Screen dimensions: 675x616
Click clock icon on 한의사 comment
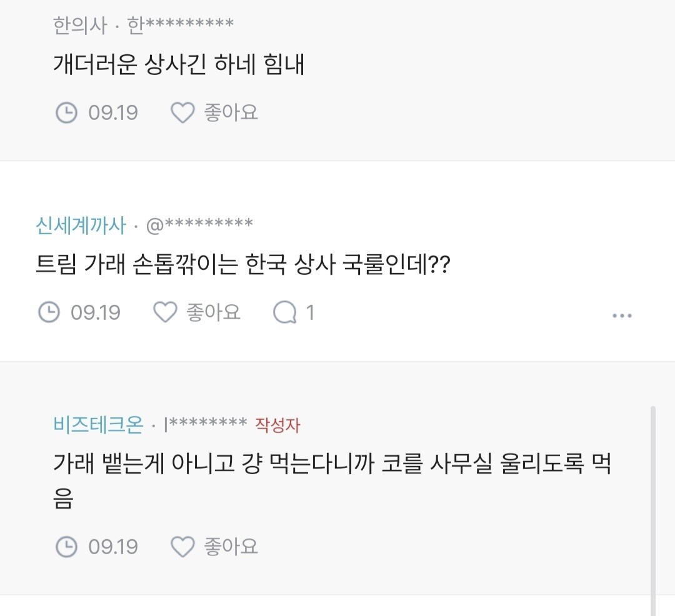click(x=66, y=113)
